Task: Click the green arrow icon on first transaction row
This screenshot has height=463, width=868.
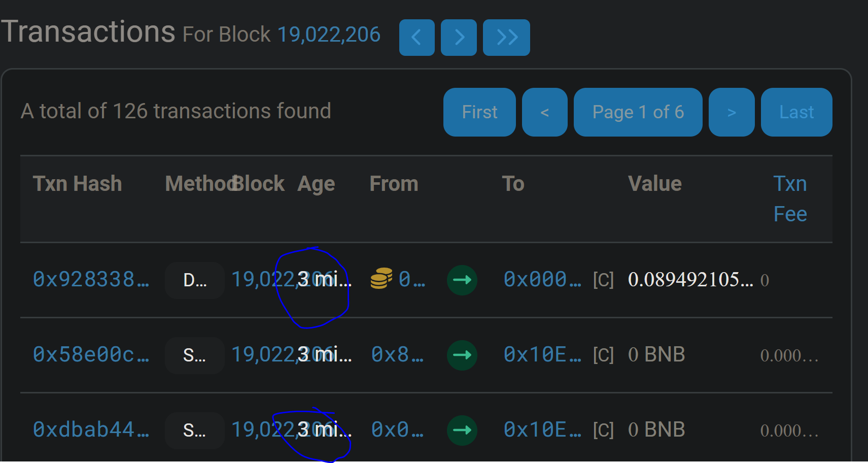Action: [462, 280]
